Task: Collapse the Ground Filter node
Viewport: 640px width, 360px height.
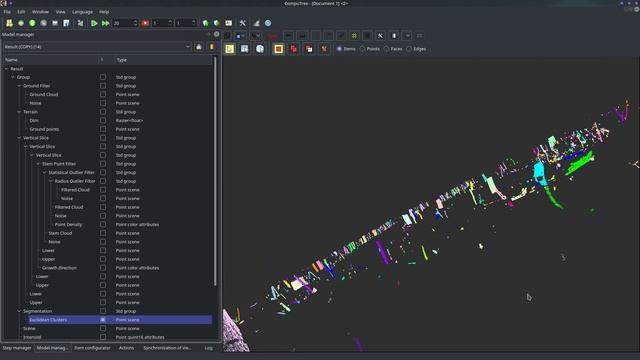Action: [x=19, y=86]
